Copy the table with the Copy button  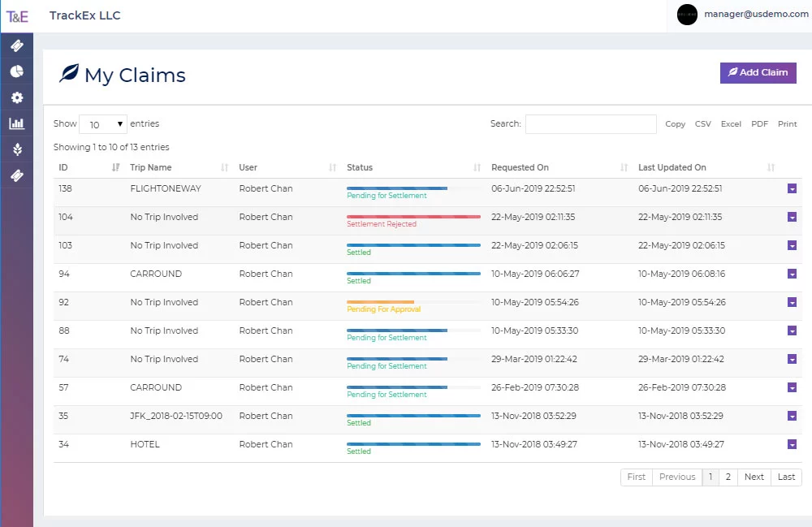(x=676, y=123)
